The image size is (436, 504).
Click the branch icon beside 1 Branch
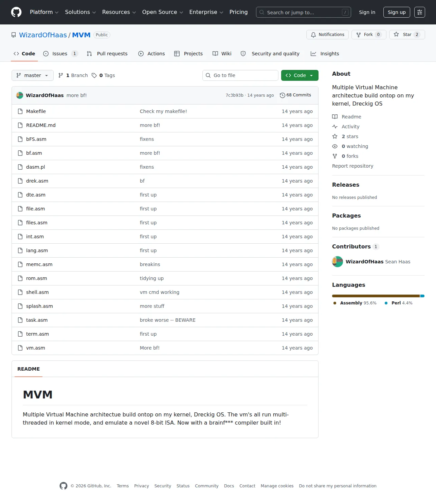(61, 75)
